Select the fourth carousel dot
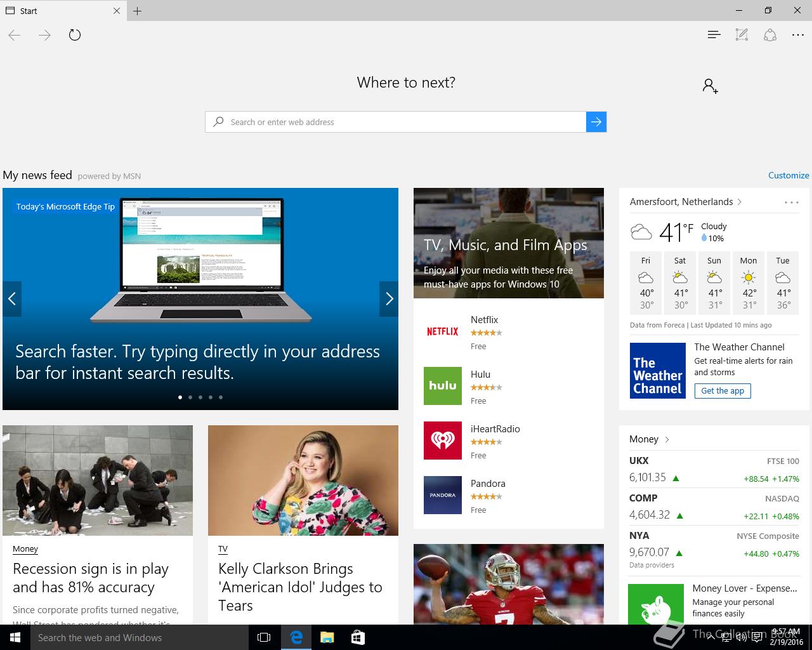This screenshot has width=812, height=650. tap(211, 397)
